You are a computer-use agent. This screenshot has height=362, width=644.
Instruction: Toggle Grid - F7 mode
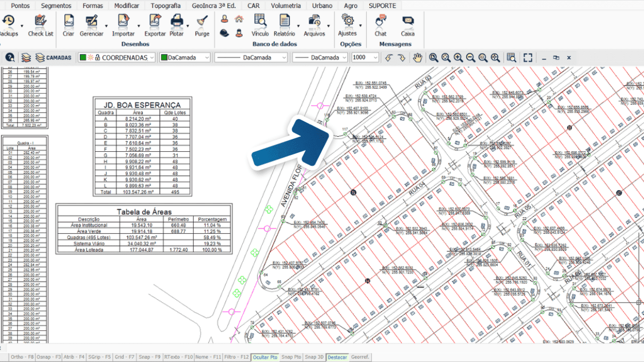click(x=125, y=357)
